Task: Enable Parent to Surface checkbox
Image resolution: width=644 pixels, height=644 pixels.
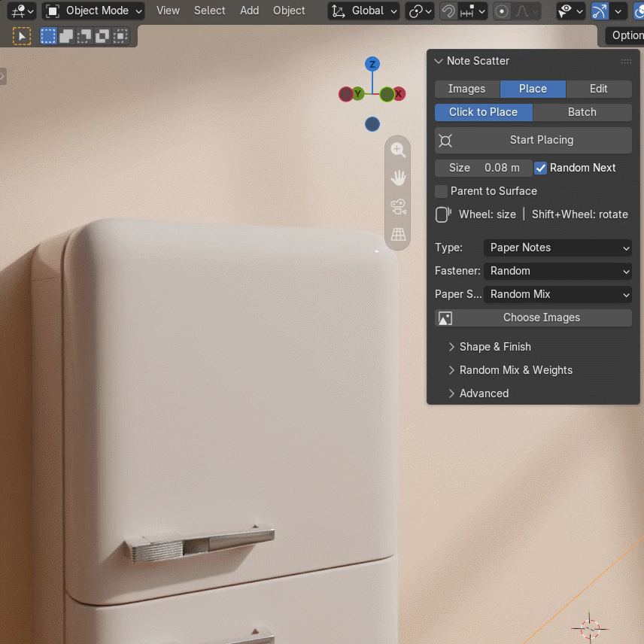Action: [x=441, y=191]
